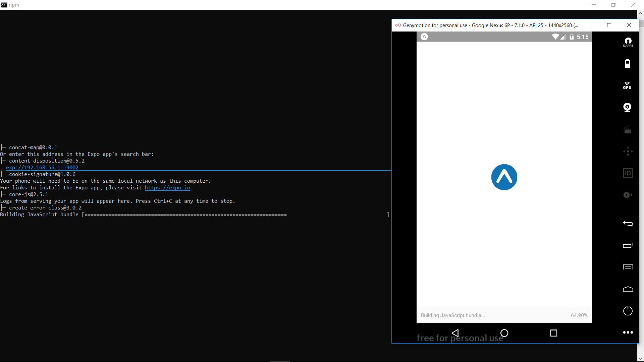Open the camera webcam widget in Genymotion
Viewport: 644px width, 362px height.
click(x=627, y=107)
